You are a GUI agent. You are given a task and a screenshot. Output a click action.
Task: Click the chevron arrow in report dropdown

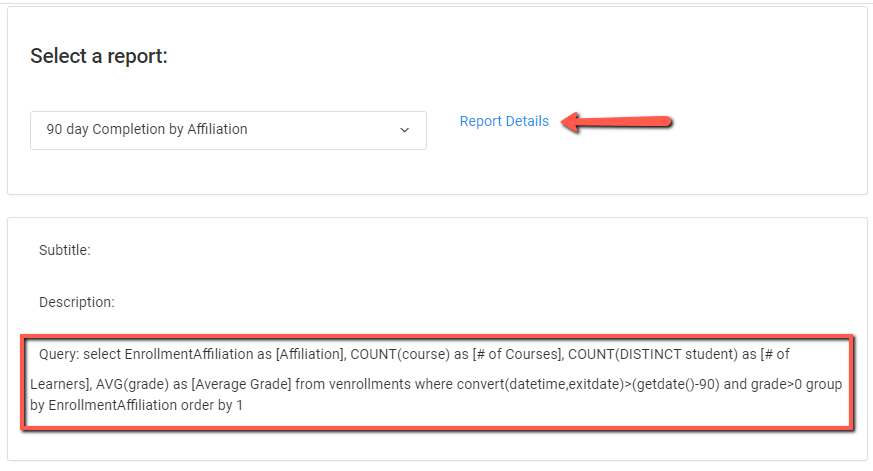(405, 130)
